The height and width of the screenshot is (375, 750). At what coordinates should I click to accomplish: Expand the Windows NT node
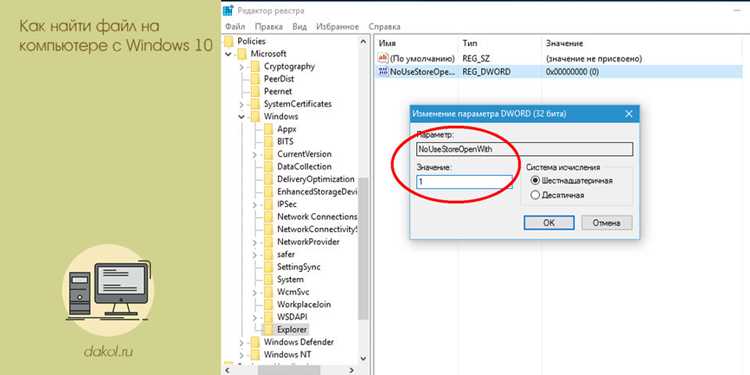pyautogui.click(x=242, y=354)
